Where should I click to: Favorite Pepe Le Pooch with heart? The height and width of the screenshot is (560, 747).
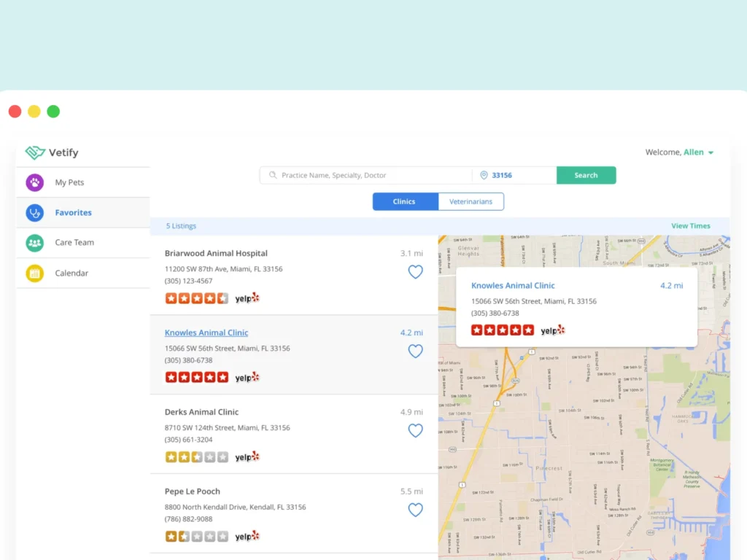(415, 510)
